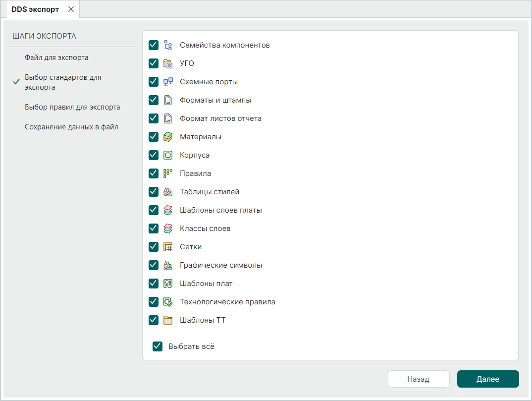
Task: Click the Правила dots icon
Action: point(168,173)
